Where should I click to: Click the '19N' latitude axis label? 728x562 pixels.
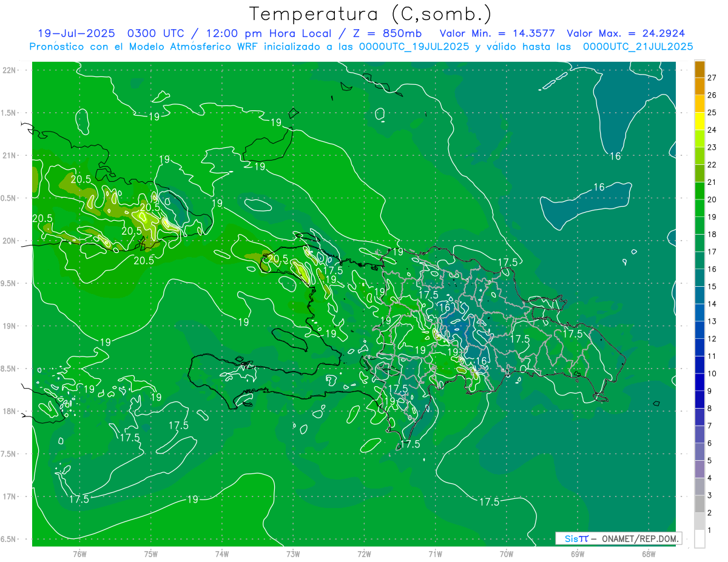coord(9,326)
